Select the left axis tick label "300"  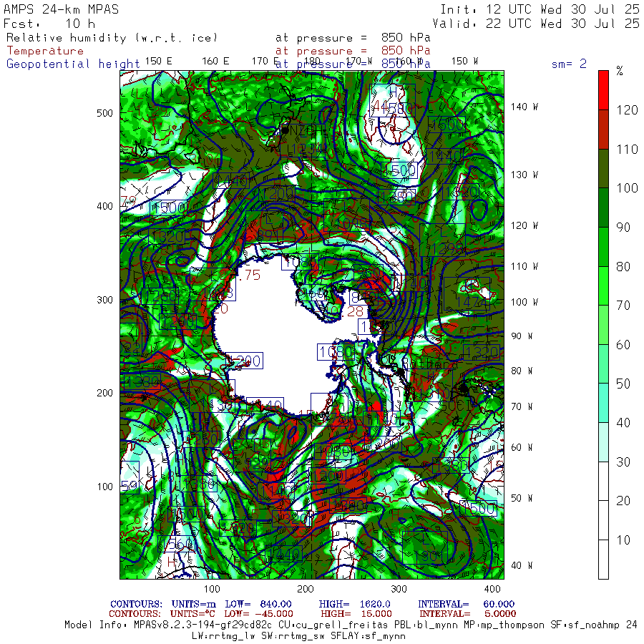[104, 300]
